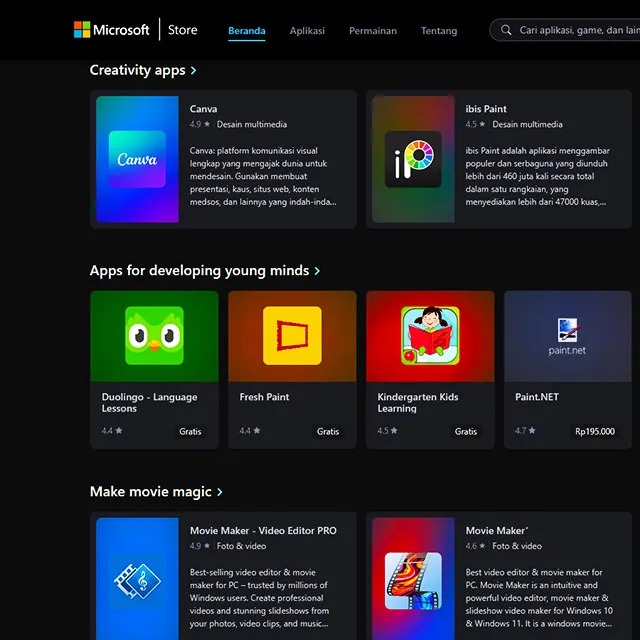Click the Rp195.000 price on Paint.NET
The image size is (640, 640).
point(595,431)
